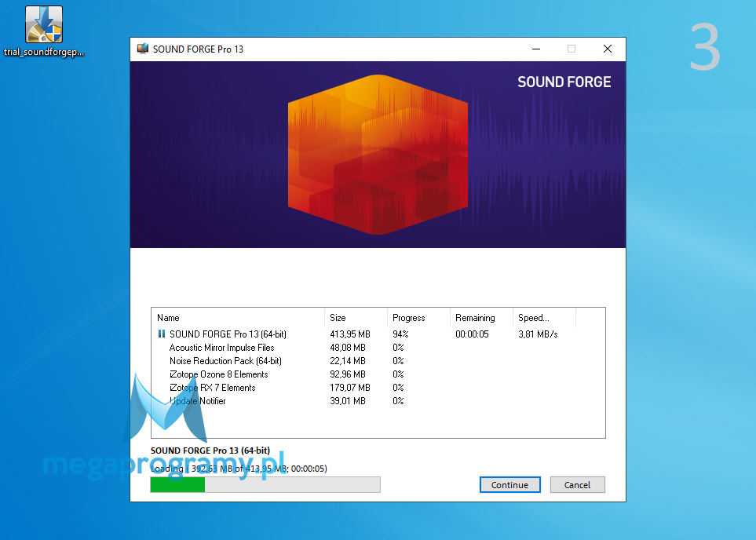Viewport: 756px width, 540px height.
Task: Click the 179,07 MB size value
Action: coord(350,387)
